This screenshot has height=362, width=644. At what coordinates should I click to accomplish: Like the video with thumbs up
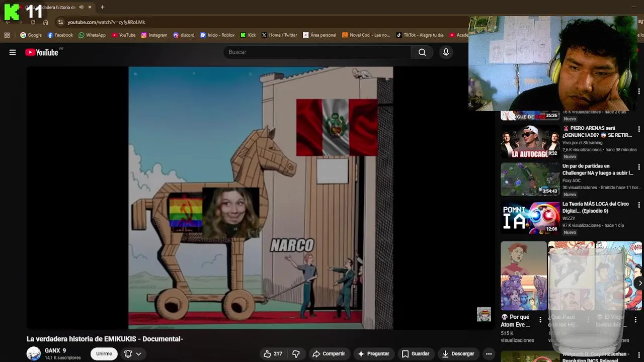coord(272,354)
